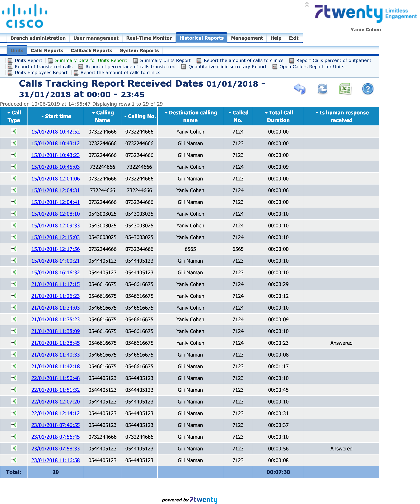Click the Cisco logo

point(25,16)
